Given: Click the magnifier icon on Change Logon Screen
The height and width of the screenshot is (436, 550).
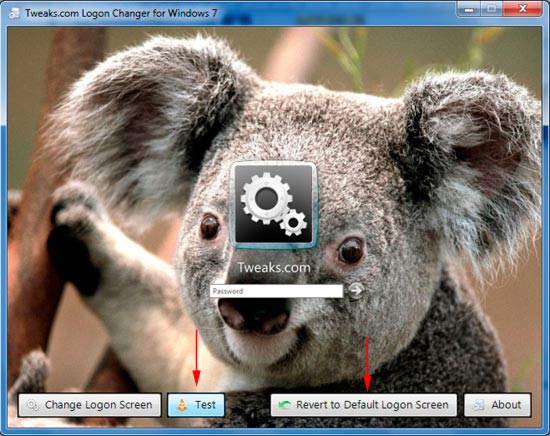Looking at the screenshot, I should [32, 405].
